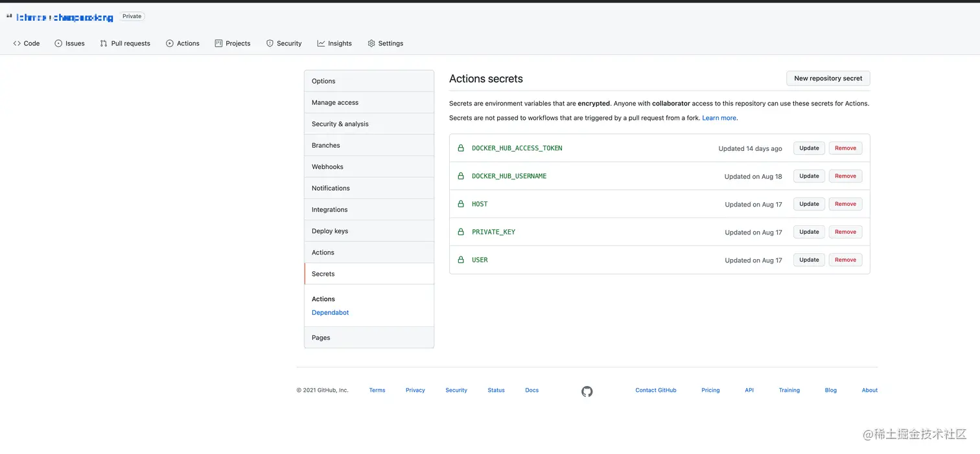Follow the Learn more link

719,118
